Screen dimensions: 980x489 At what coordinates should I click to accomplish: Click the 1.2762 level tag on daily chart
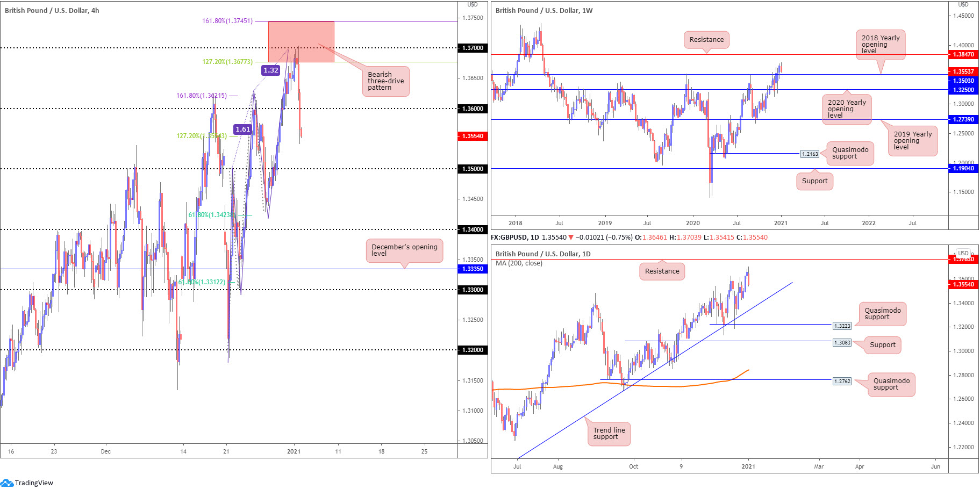842,381
